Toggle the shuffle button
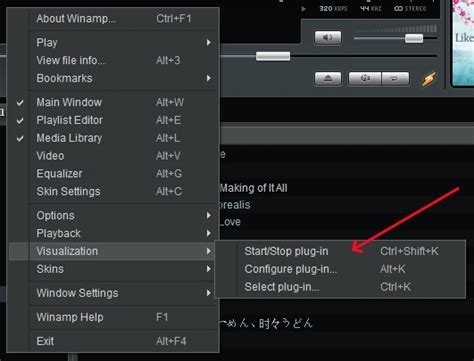Image resolution: width=474 pixels, height=361 pixels. coord(365,79)
